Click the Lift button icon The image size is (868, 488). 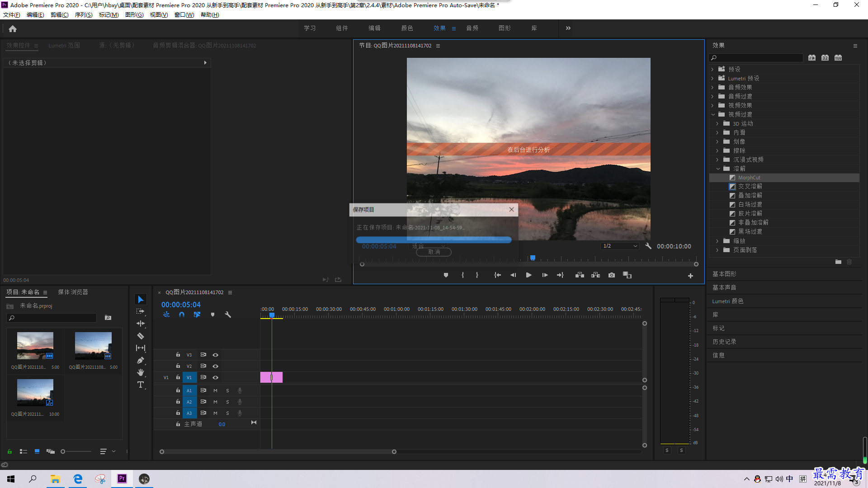tap(580, 275)
